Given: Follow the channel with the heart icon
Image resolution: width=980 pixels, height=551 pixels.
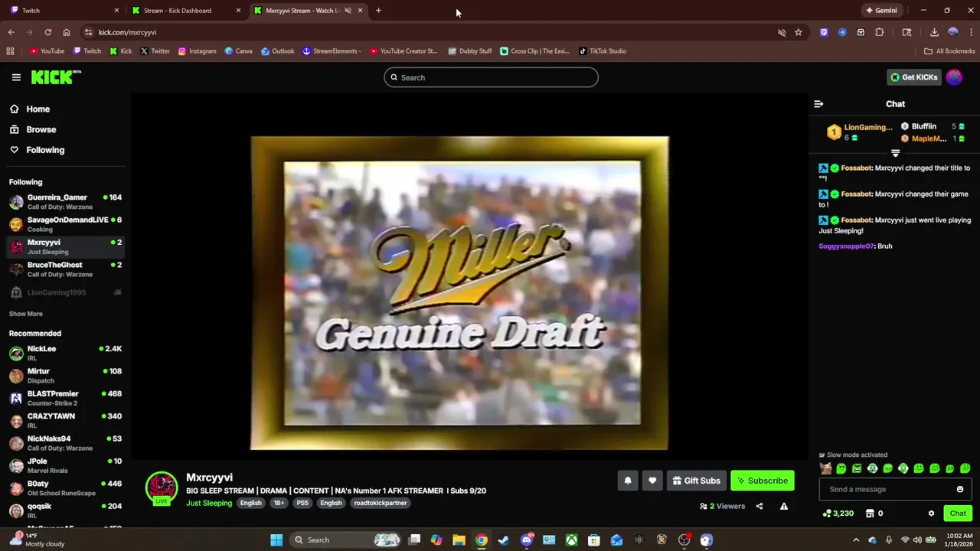Looking at the screenshot, I should pyautogui.click(x=652, y=481).
